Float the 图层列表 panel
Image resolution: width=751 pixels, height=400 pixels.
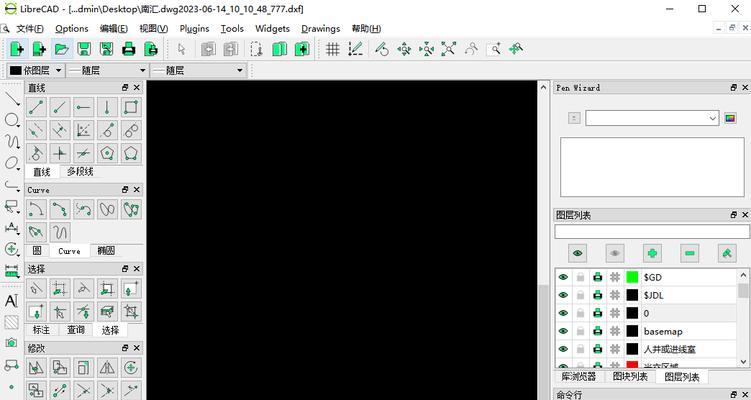pos(734,215)
